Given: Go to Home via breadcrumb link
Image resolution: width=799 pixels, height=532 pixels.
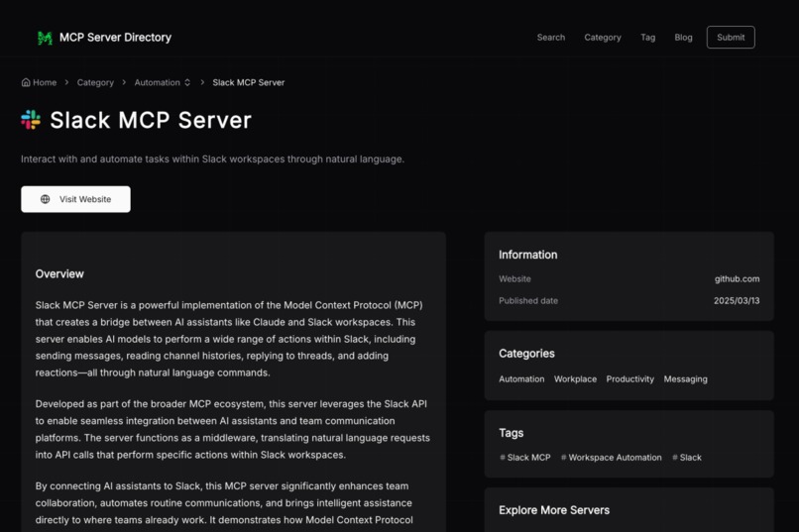Looking at the screenshot, I should point(45,82).
